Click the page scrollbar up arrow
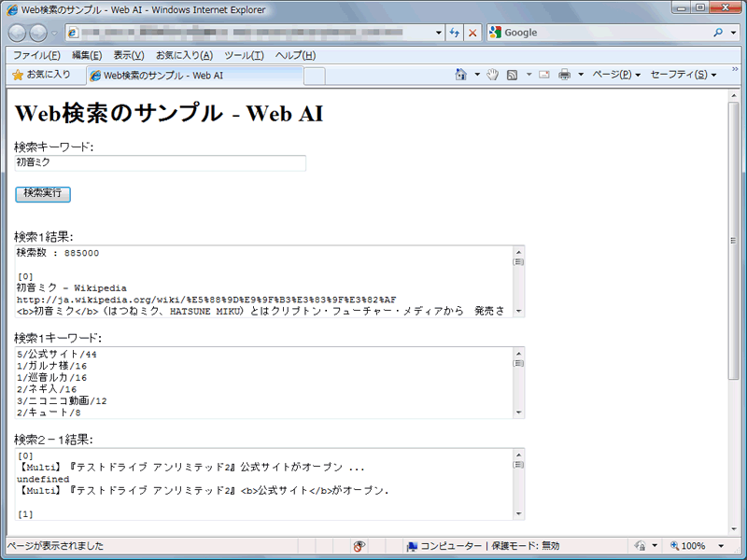The image size is (747, 560). point(734,95)
